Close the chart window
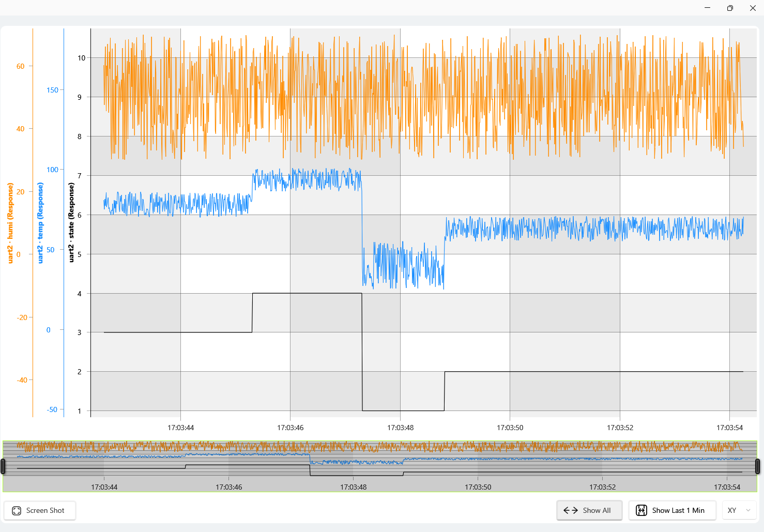 [753, 8]
